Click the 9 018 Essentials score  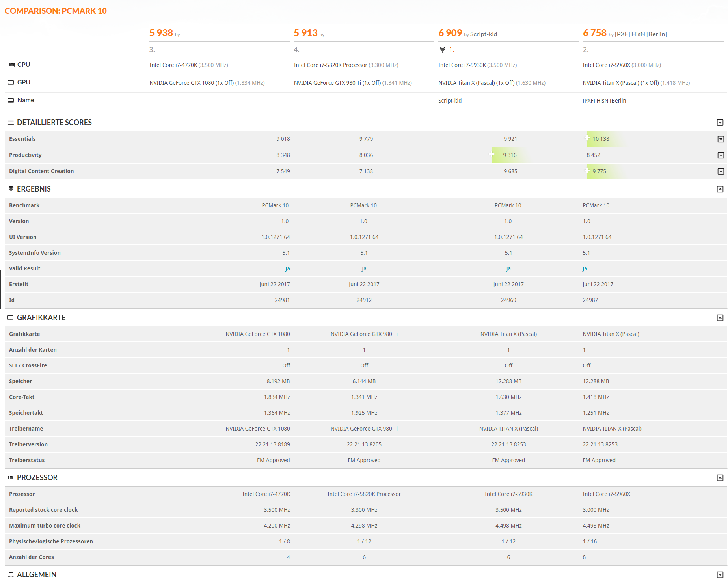[x=283, y=139]
